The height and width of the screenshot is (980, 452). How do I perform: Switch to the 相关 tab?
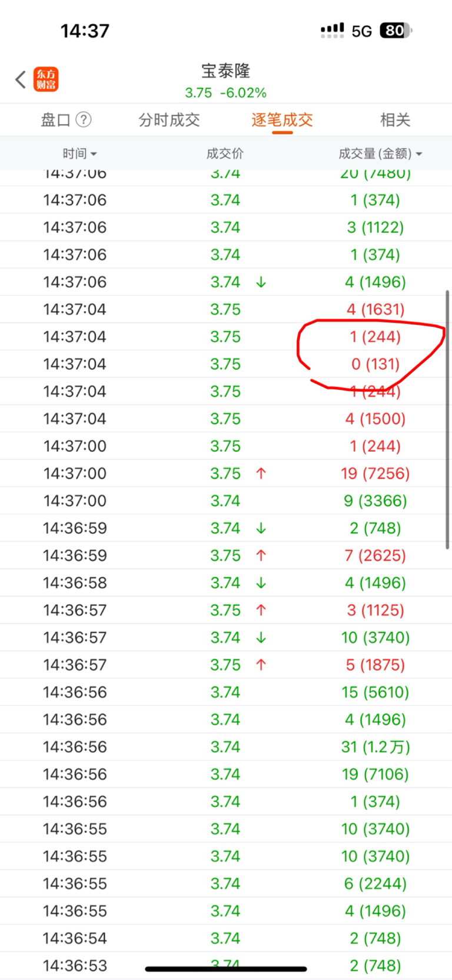coord(395,120)
